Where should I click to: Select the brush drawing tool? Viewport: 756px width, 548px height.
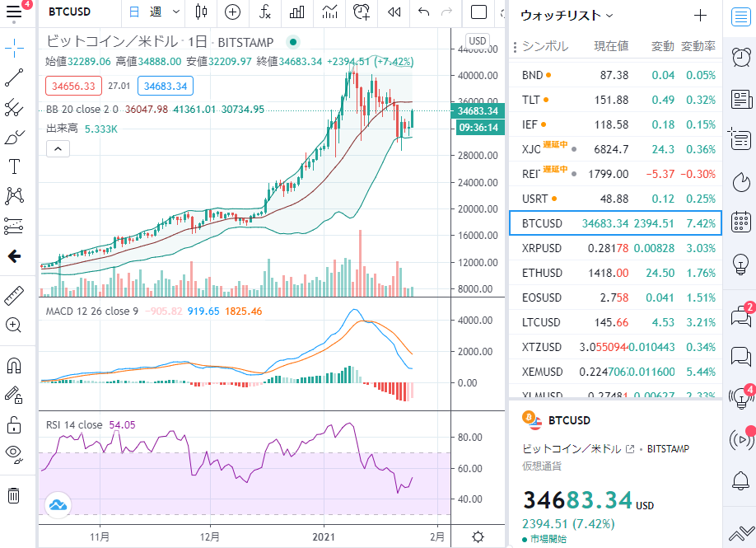tap(14, 138)
